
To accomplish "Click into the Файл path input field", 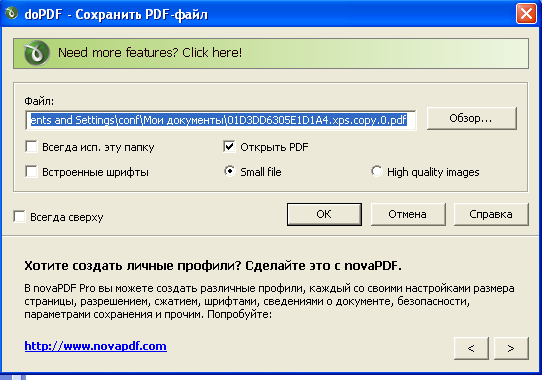I will pyautogui.click(x=221, y=120).
